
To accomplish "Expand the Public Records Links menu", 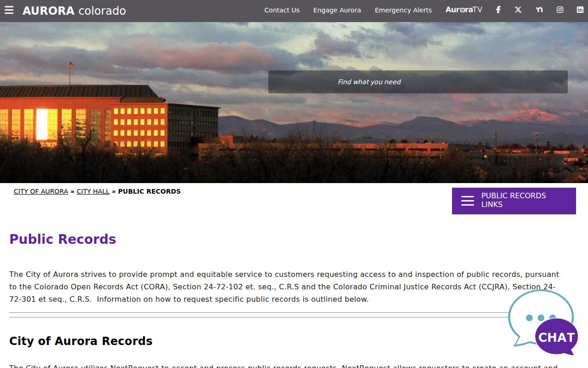I will [x=514, y=201].
